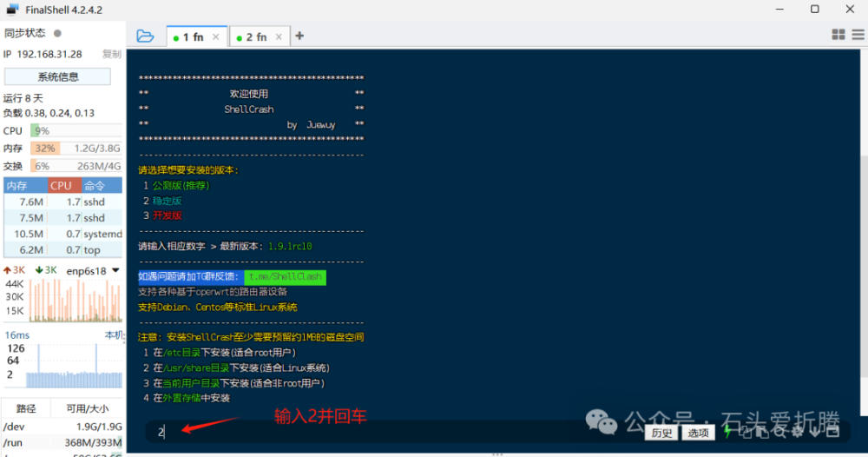Click the CPU usage bar showing 9%

click(x=76, y=130)
